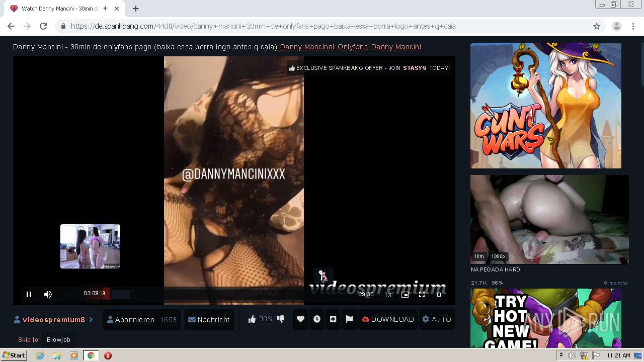Open the Danny Mancinni tag link
This screenshot has height=362, width=644.
coord(307,47)
